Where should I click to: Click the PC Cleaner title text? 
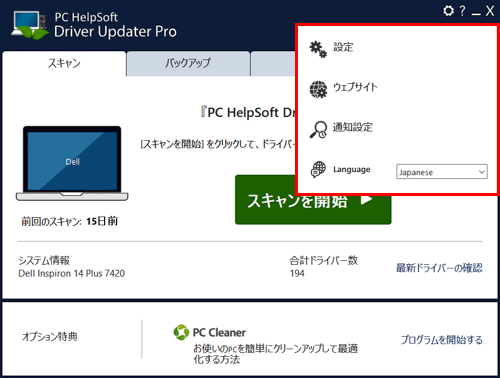pyautogui.click(x=219, y=332)
